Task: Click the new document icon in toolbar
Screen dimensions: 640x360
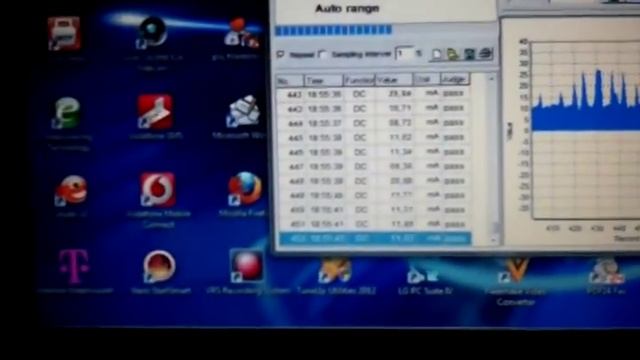Action: (x=436, y=54)
